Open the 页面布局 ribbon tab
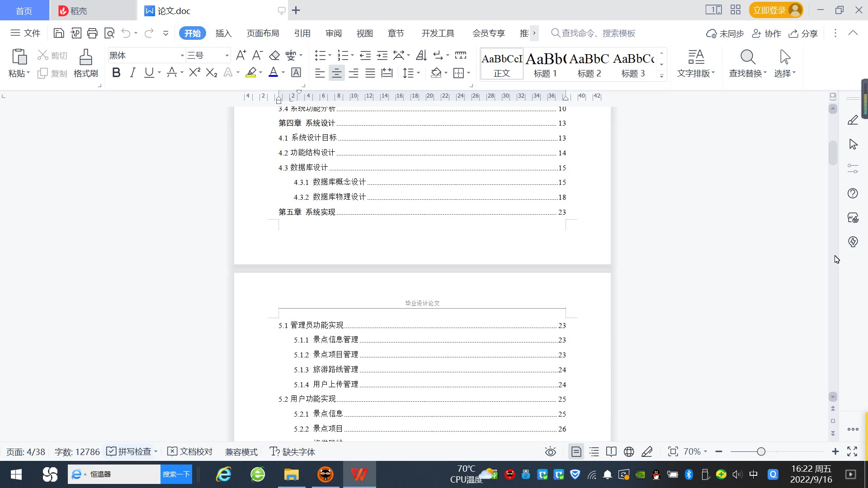This screenshot has width=868, height=488. coord(263,33)
